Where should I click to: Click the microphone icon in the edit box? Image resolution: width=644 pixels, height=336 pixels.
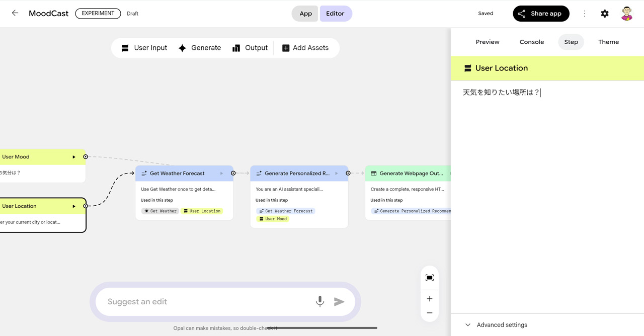[320, 301]
